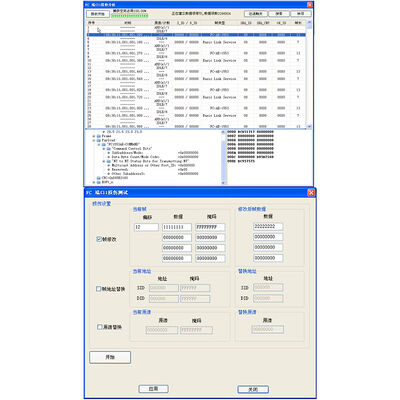This screenshot has width=400, height=400.
Task: Click the 开始 start button in the dialog
Action: coord(110,357)
